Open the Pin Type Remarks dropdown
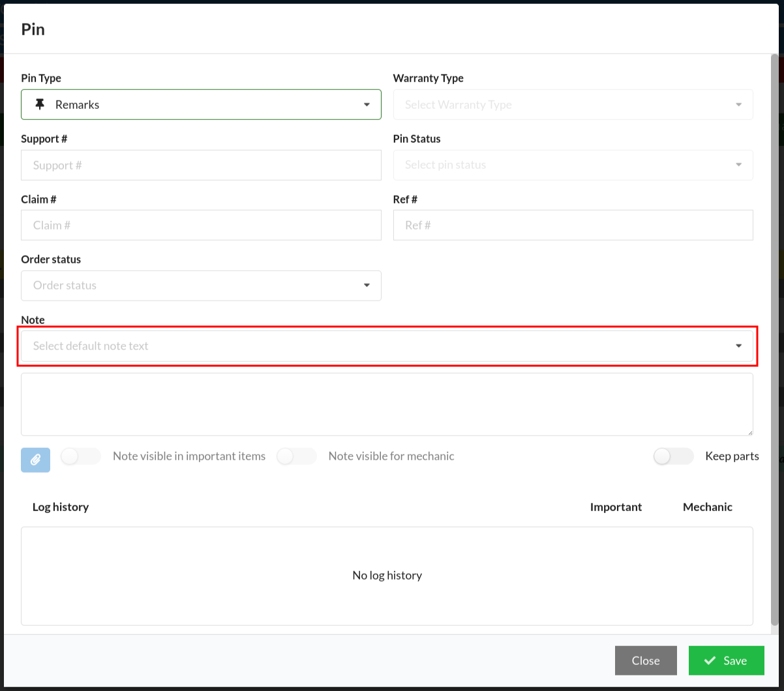This screenshot has height=691, width=784. click(201, 104)
